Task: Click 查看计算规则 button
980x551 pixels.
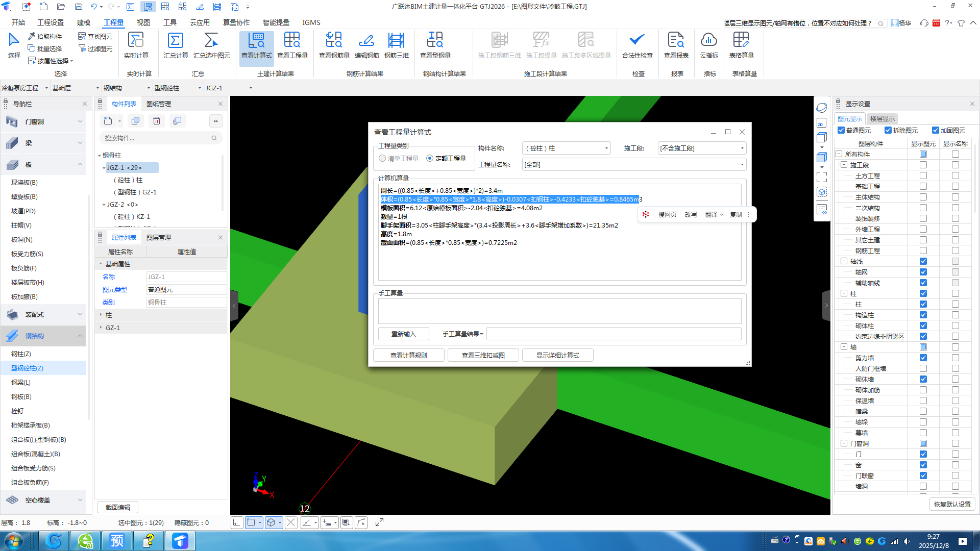Action: point(408,355)
